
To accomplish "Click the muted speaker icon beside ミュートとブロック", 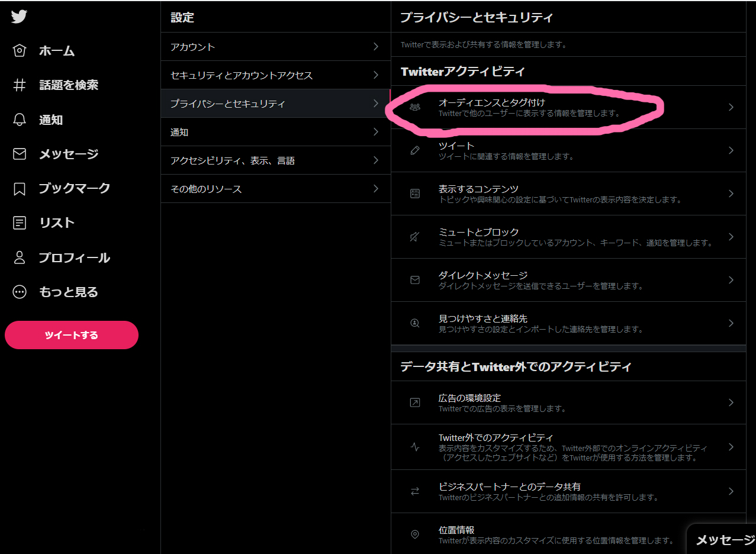I will tap(415, 237).
